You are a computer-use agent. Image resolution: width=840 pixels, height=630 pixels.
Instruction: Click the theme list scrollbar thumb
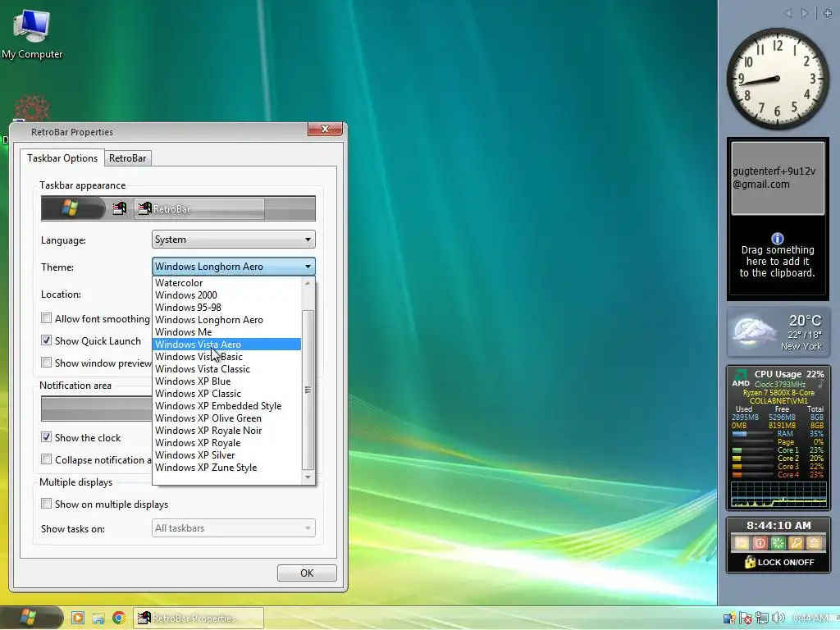308,390
